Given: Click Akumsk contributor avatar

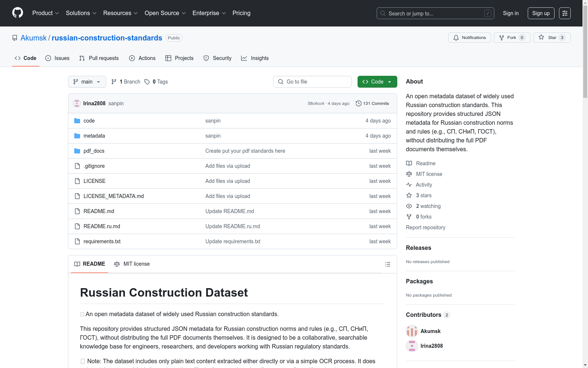Looking at the screenshot, I should tap(412, 331).
